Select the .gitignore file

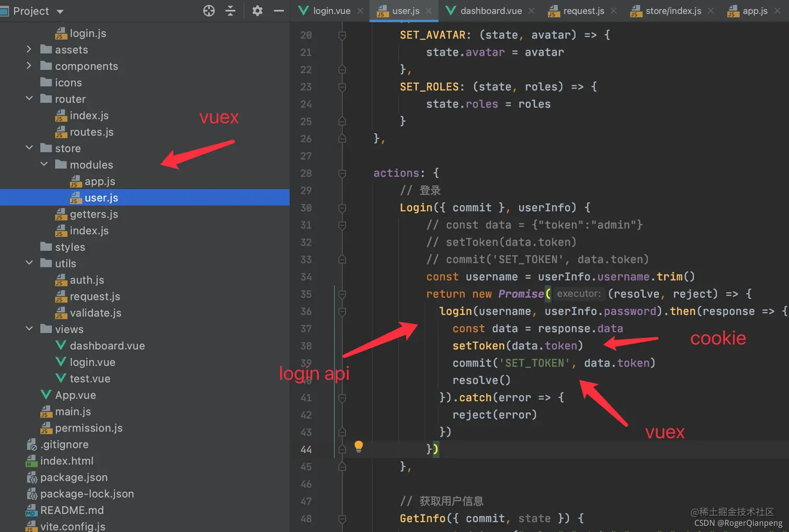pos(57,444)
